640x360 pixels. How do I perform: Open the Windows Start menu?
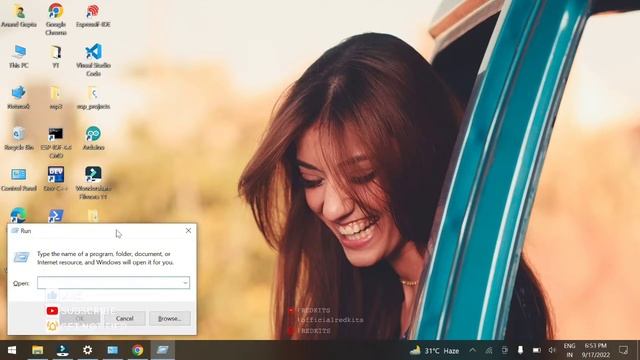(x=12, y=350)
